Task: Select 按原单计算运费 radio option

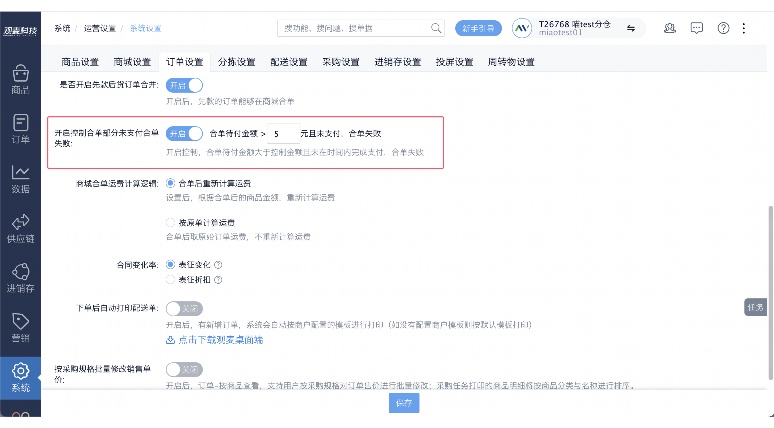Action: (x=170, y=222)
